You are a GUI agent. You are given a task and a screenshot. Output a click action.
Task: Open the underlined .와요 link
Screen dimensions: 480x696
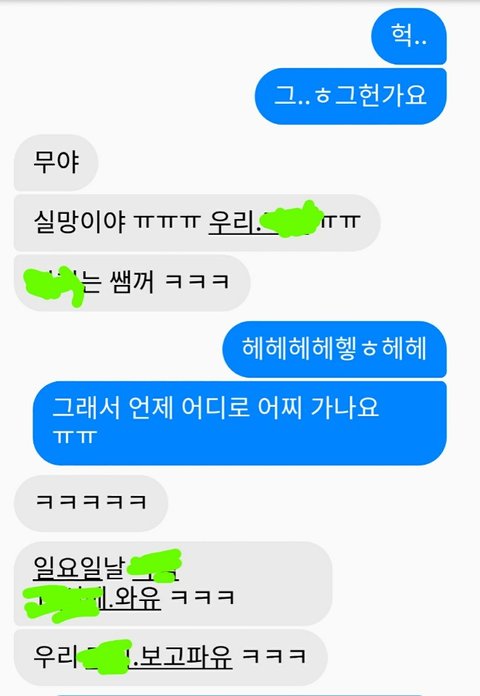coord(132,598)
